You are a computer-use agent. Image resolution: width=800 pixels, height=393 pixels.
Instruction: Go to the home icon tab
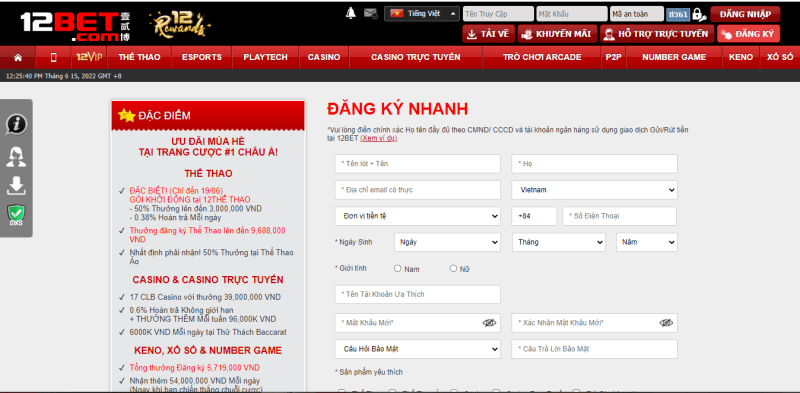coord(18,57)
